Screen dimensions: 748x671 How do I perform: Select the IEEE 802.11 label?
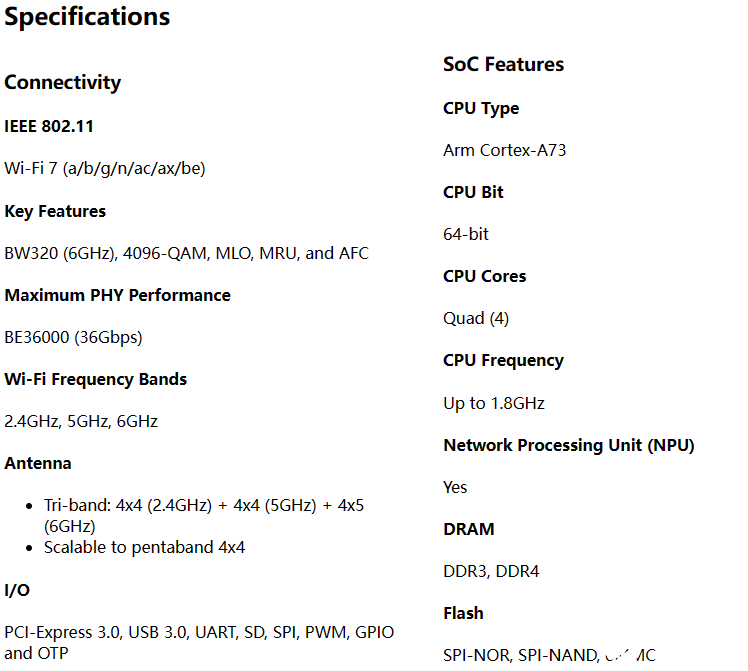pos(49,126)
